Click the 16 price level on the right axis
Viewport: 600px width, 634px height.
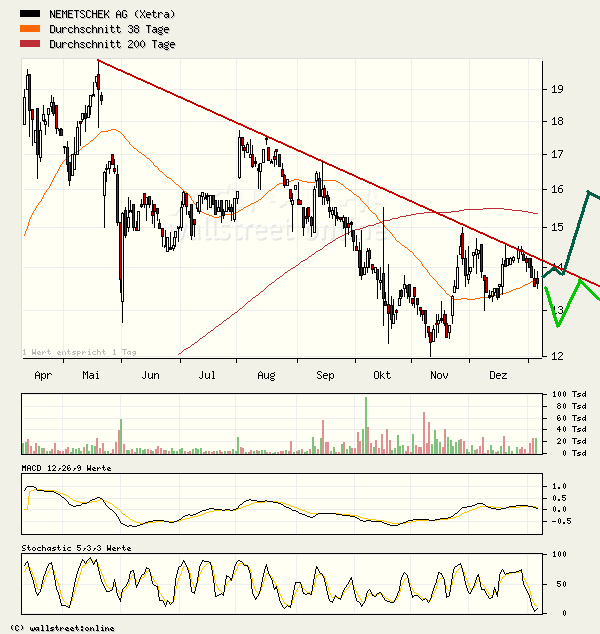(557, 189)
